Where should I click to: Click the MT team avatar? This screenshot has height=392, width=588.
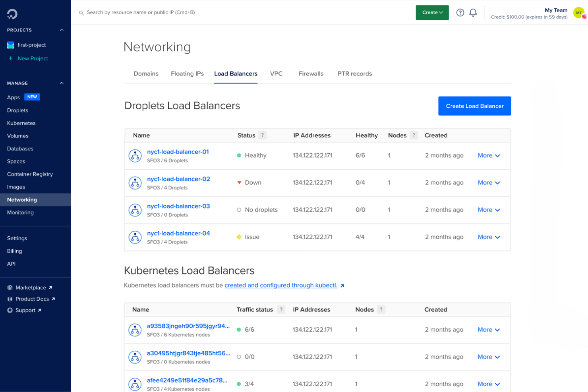click(x=579, y=13)
